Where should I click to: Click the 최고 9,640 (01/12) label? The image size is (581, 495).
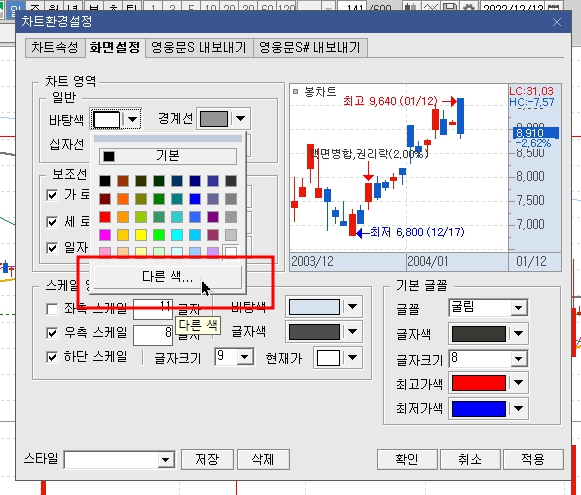[x=390, y=101]
